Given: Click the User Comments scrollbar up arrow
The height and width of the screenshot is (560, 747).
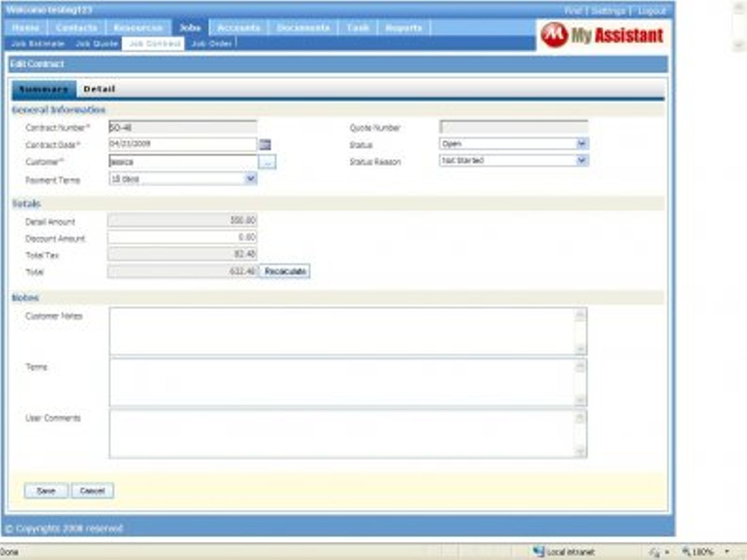Looking at the screenshot, I should pyautogui.click(x=580, y=417).
